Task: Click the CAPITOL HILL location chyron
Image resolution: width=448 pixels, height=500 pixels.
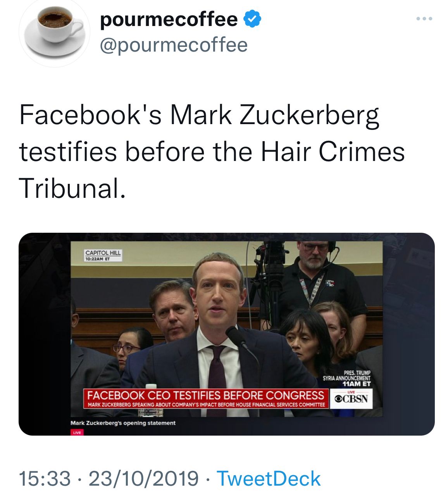Action: [103, 253]
